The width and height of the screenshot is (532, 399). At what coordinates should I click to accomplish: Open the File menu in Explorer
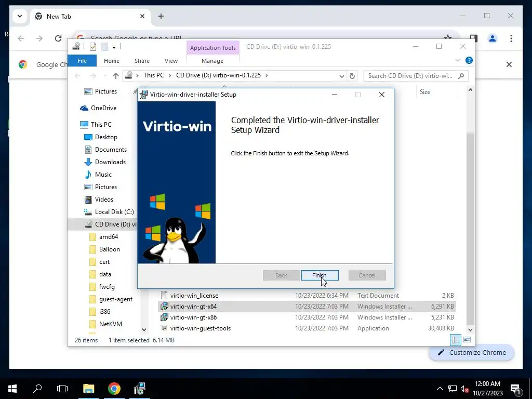coord(82,61)
